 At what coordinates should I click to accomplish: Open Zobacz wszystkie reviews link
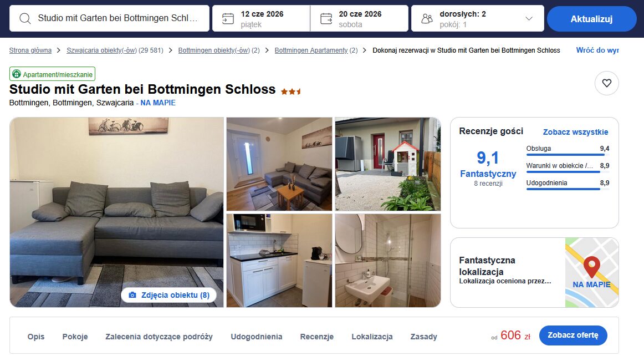pos(575,132)
